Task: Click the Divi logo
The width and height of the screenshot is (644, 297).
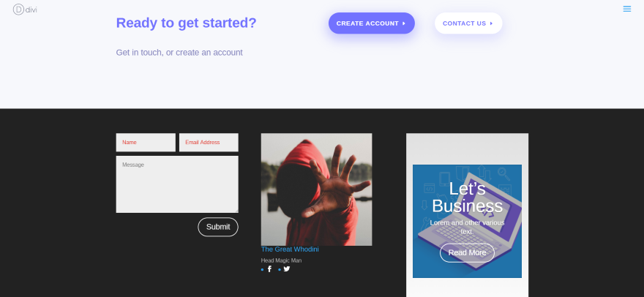Action: [x=25, y=10]
